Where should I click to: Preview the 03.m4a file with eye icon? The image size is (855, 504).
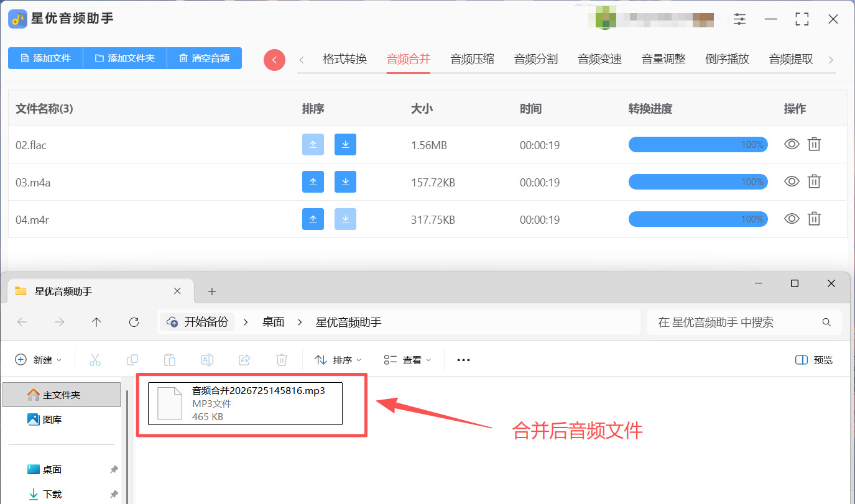point(792,181)
